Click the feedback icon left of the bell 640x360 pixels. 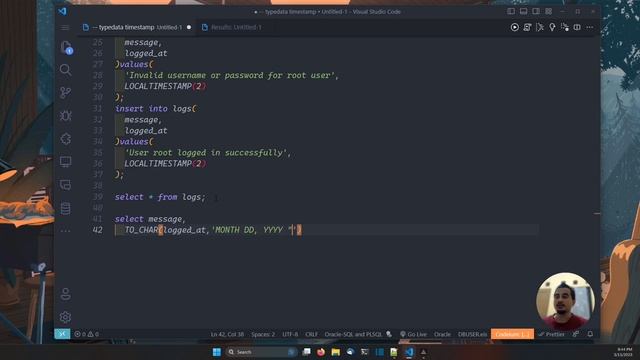[576, 334]
